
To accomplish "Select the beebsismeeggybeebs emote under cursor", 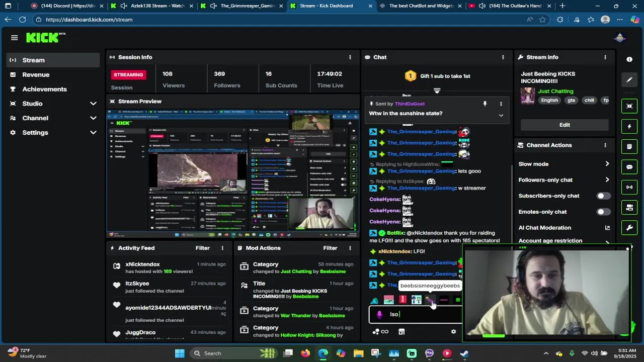I will (x=430, y=300).
